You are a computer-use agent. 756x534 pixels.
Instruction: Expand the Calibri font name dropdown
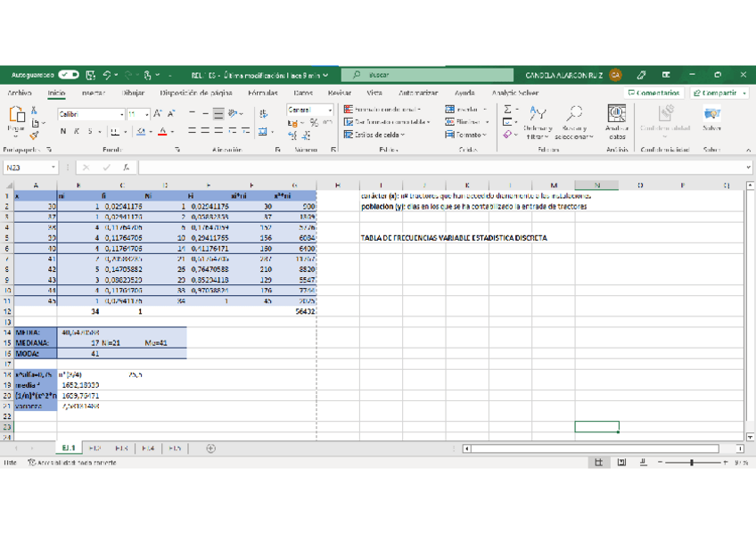(x=121, y=114)
